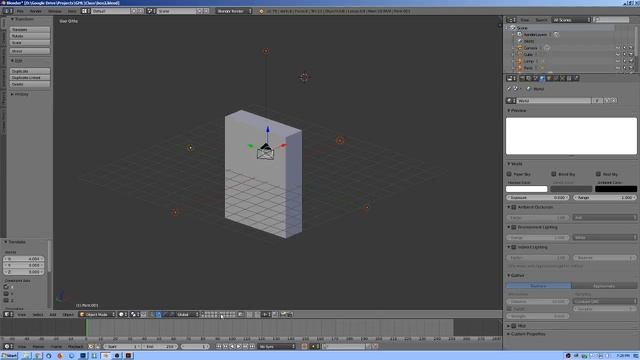640x360 pixels.
Task: Toggle visibility of Camera in outliner
Action: pos(618,48)
